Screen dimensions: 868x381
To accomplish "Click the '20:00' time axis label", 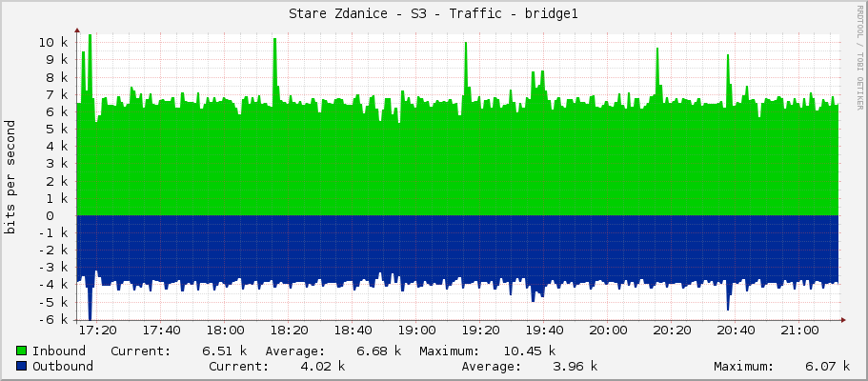I will coord(608,331).
